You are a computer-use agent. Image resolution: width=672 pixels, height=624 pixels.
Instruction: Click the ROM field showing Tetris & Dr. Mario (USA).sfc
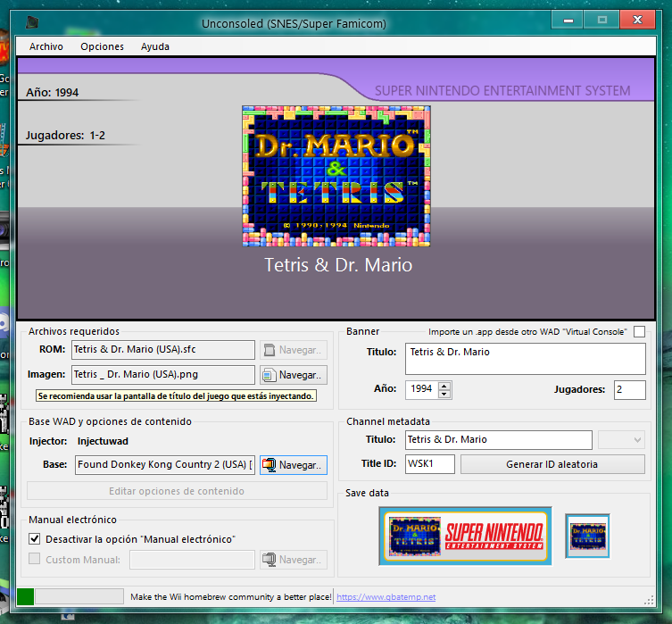pyautogui.click(x=163, y=350)
